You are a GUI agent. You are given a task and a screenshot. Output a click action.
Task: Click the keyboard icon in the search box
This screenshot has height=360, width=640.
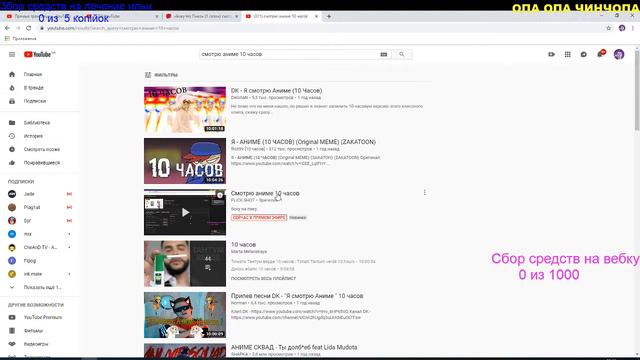(x=384, y=54)
